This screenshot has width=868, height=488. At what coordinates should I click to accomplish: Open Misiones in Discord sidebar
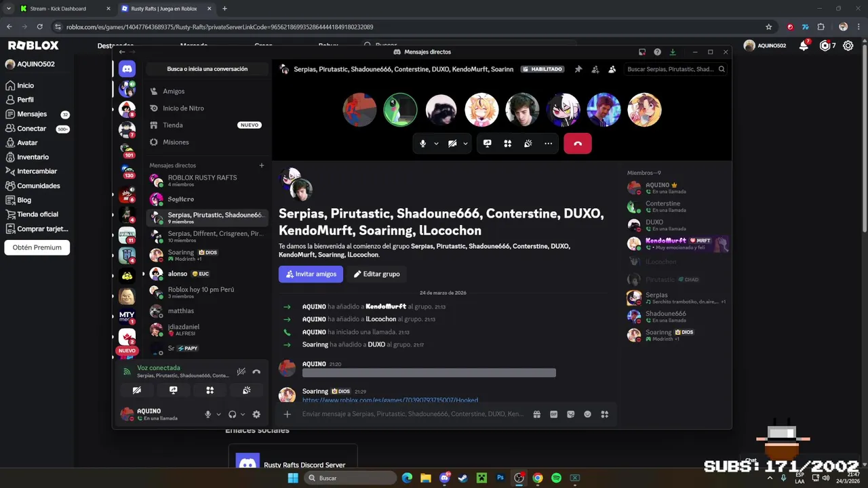tap(205, 142)
